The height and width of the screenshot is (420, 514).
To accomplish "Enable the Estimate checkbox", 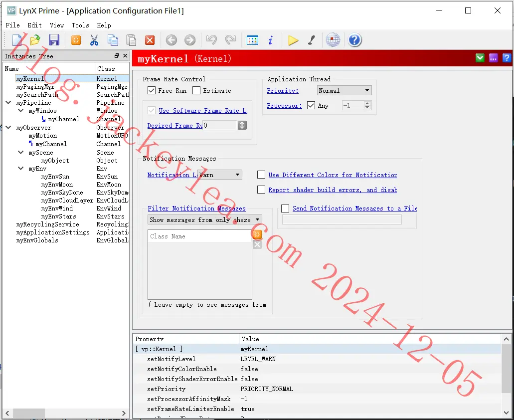I will pos(196,90).
